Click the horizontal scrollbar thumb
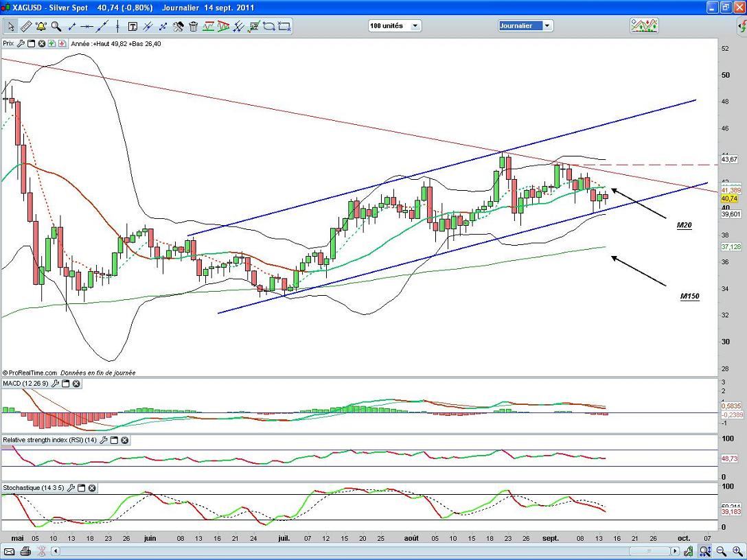Screen dimensions: 747x560 649,552
